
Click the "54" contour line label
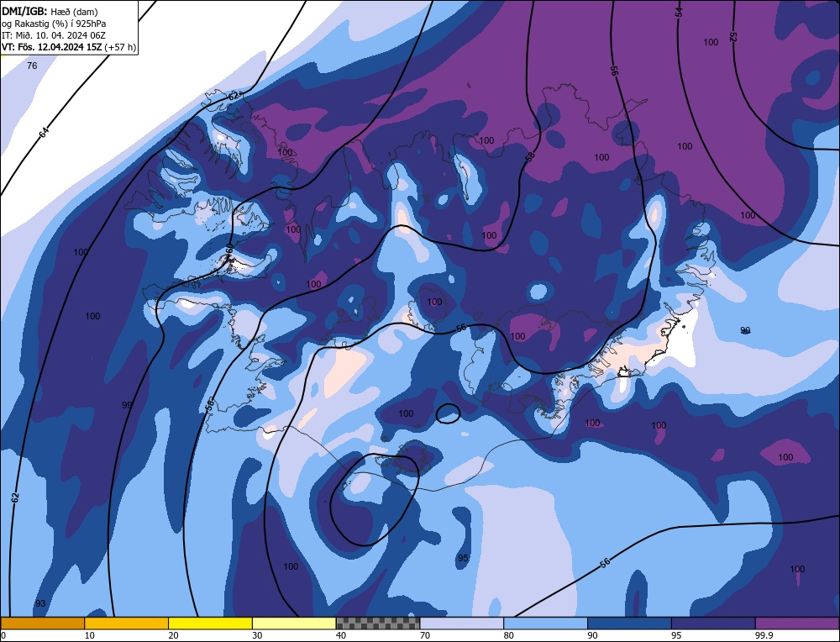[x=679, y=12]
